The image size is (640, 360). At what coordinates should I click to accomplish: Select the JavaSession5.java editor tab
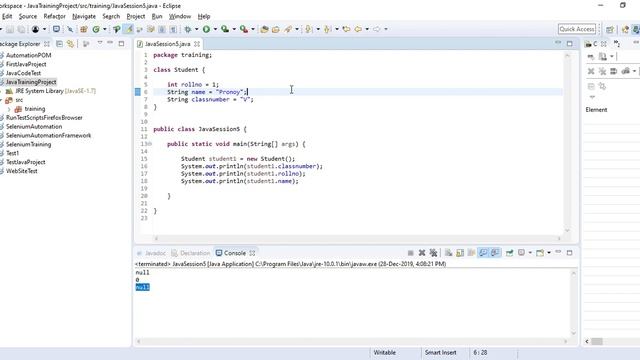tap(167, 44)
